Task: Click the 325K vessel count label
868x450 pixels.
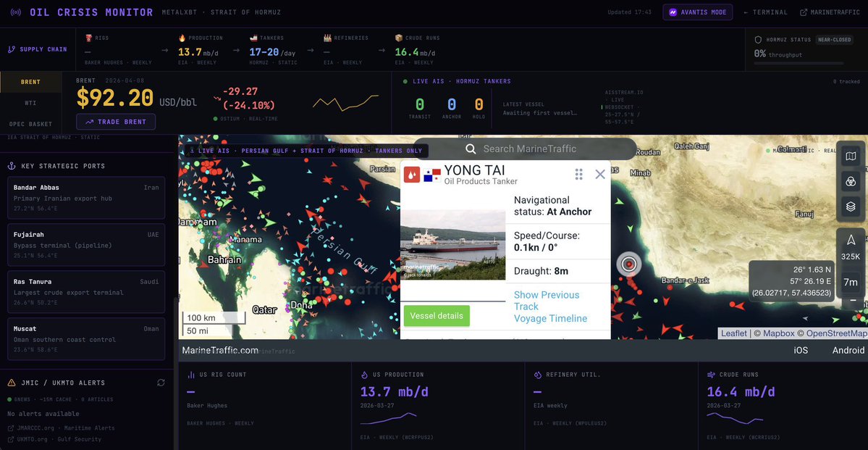Action: [851, 257]
